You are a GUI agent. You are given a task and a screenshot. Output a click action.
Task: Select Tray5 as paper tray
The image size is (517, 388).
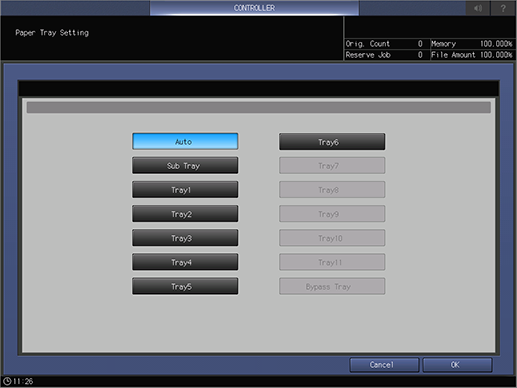(x=185, y=286)
